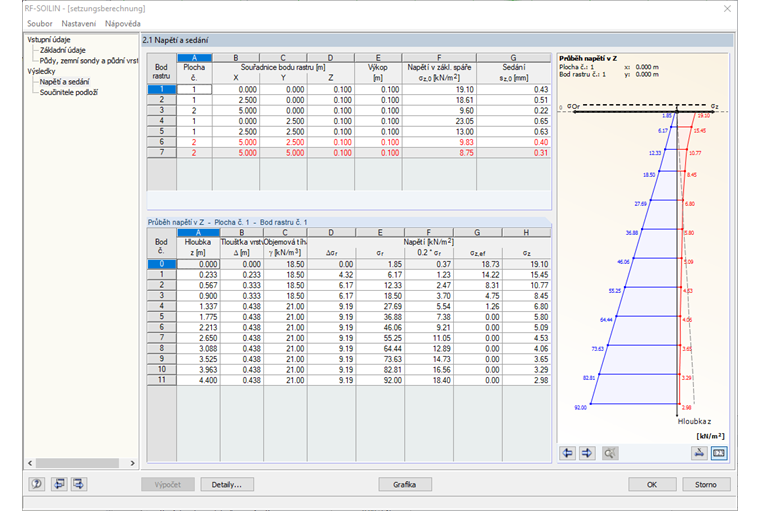Show previous grid point in diagram
This screenshot has height=511, width=760.
[567, 453]
